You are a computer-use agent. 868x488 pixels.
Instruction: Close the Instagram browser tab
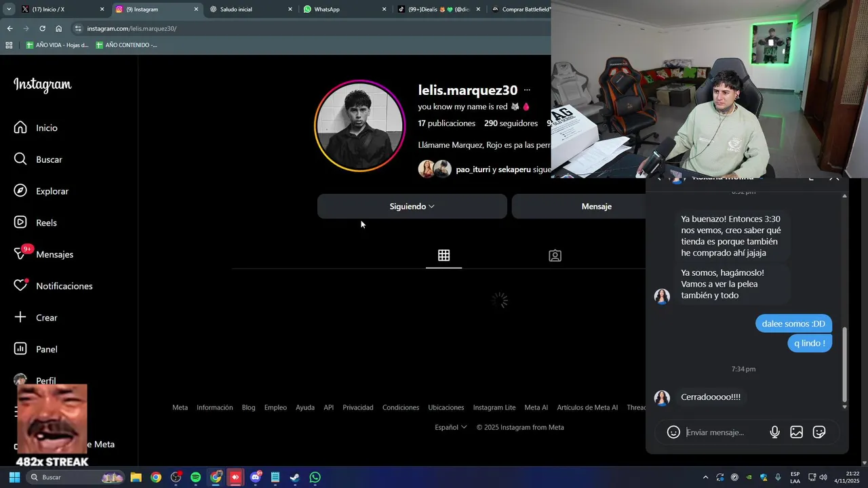point(197,9)
